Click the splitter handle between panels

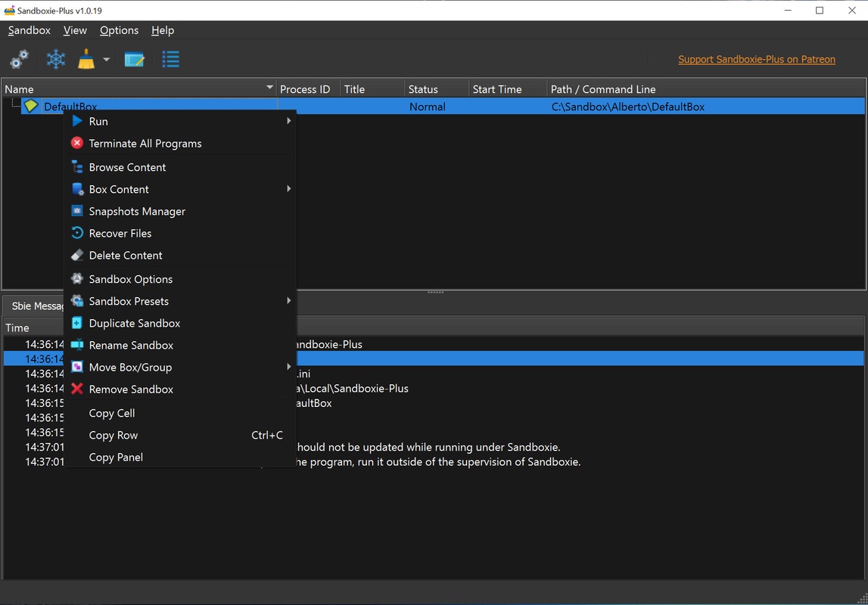click(435, 292)
